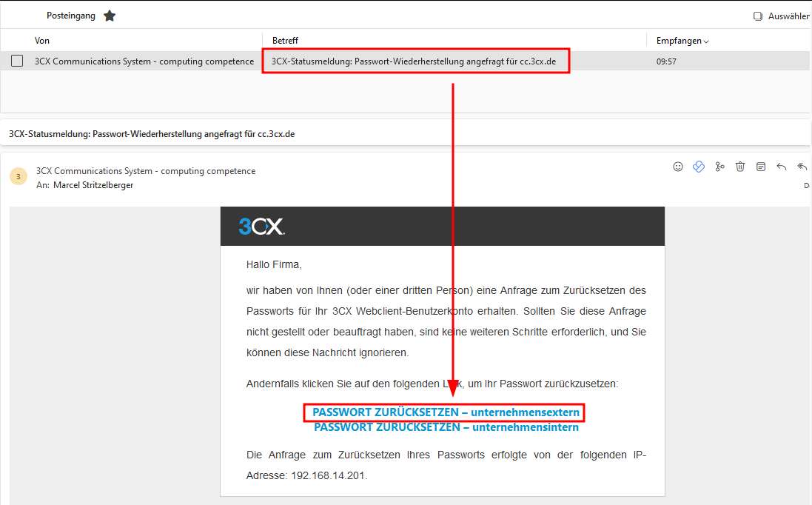This screenshot has width=812, height=505.
Task: Sort messages by the Von column header
Action: click(42, 41)
